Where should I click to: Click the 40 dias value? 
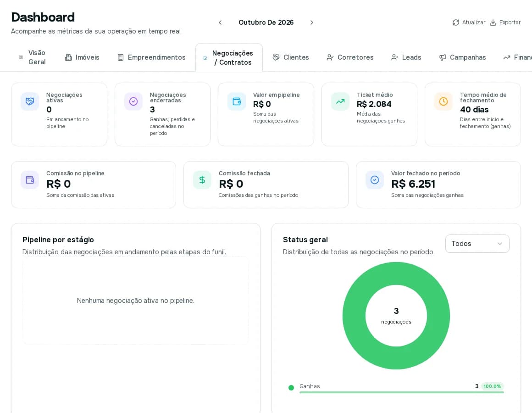[474, 110]
